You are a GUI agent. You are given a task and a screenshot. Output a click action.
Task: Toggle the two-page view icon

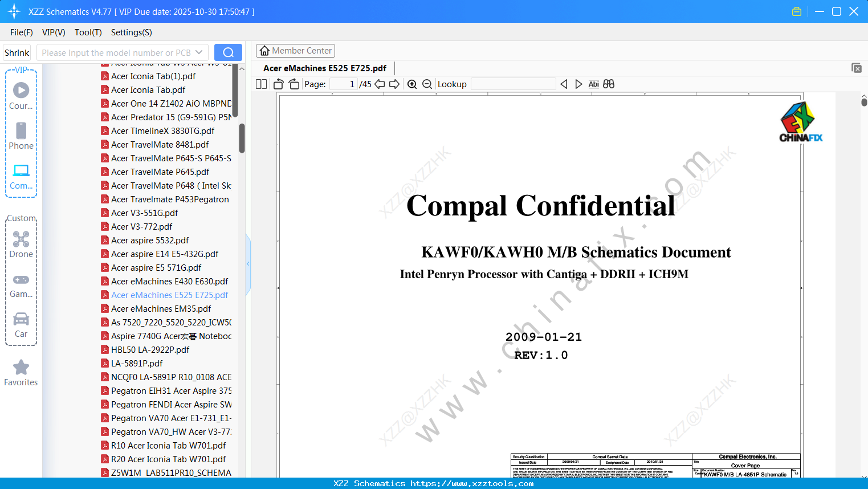[x=262, y=84]
